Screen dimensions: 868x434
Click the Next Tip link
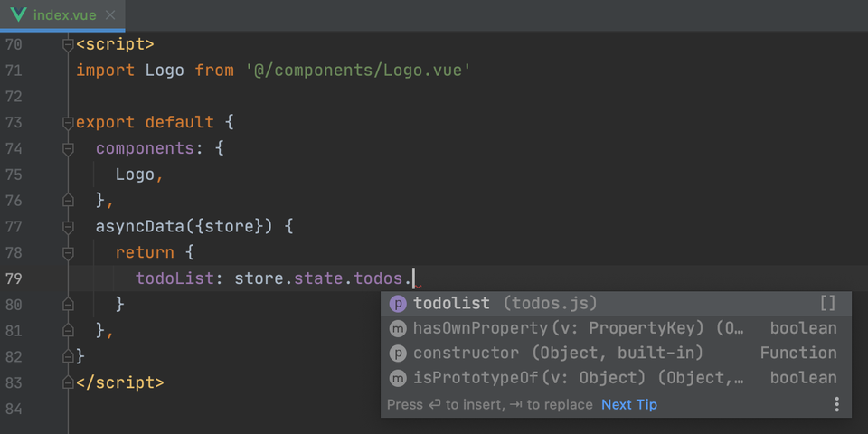click(x=629, y=404)
